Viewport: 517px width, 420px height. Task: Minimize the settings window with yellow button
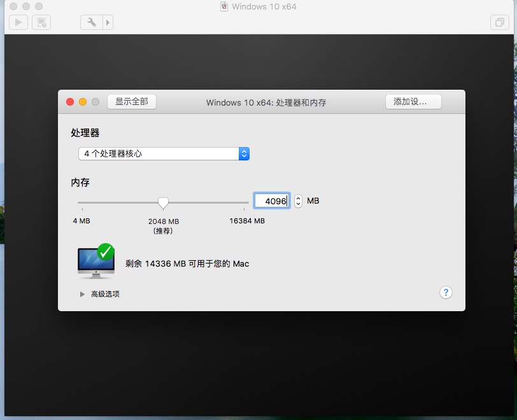[82, 101]
